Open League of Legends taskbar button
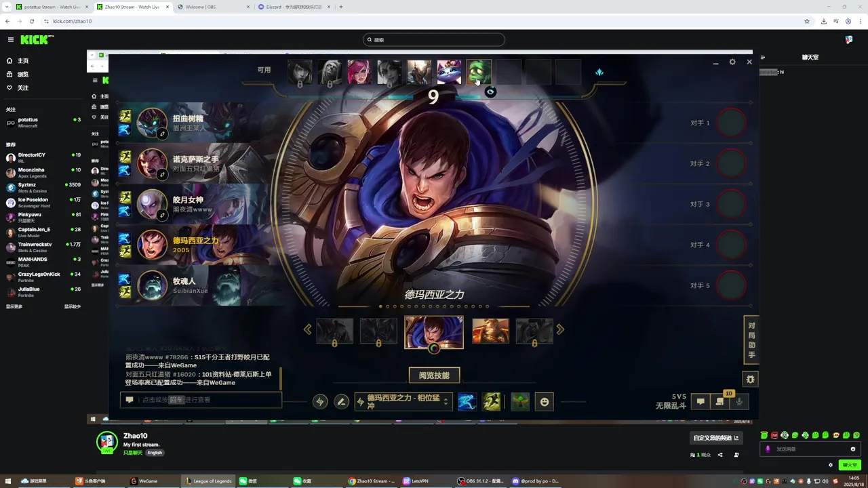 (209, 481)
